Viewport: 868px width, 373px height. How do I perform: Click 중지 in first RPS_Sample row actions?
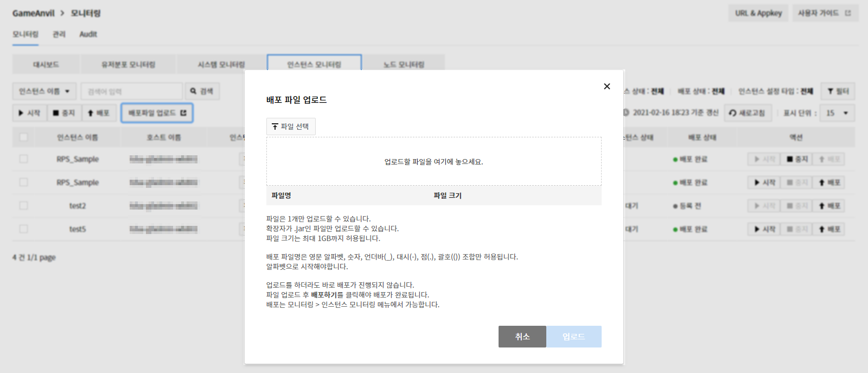tap(797, 159)
